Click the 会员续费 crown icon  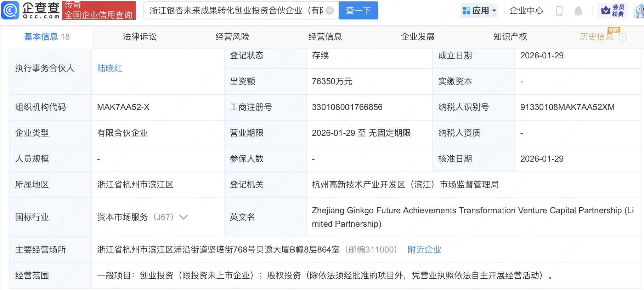point(606,10)
